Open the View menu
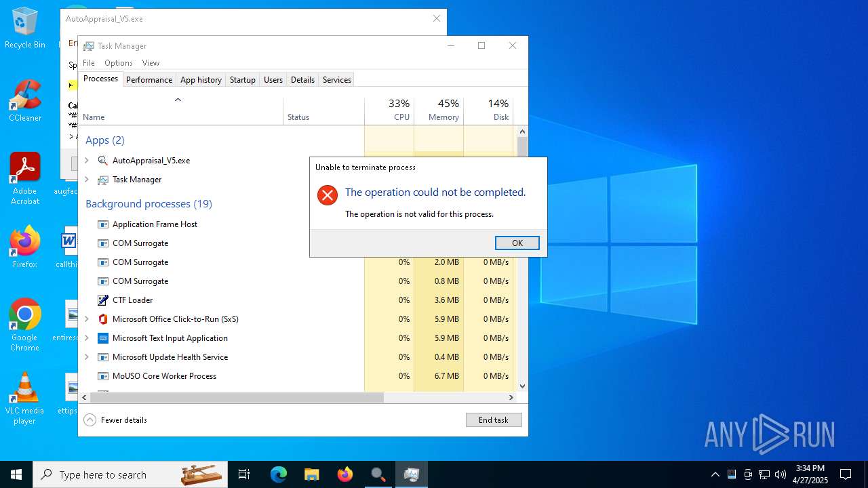Image resolution: width=868 pixels, height=488 pixels. (x=151, y=62)
